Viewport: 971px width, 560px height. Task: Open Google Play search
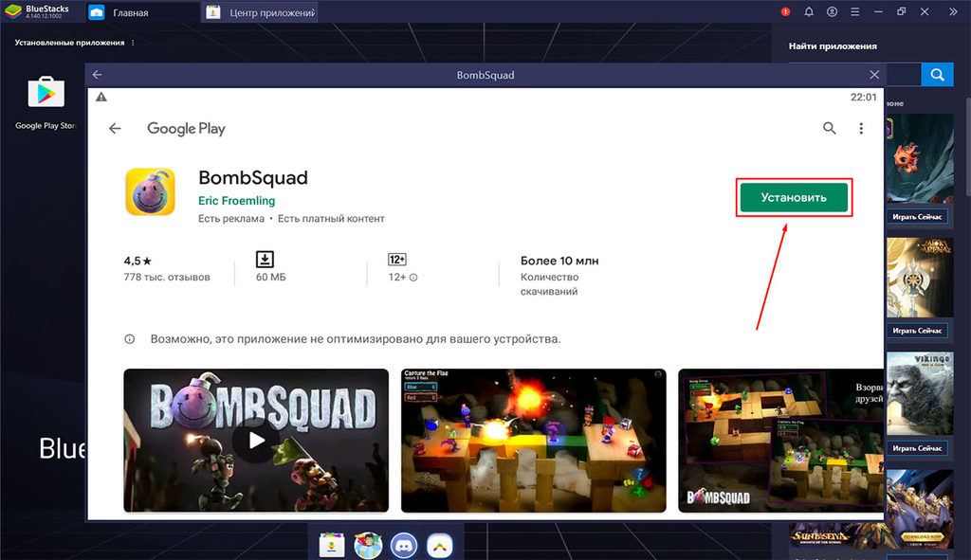829,128
